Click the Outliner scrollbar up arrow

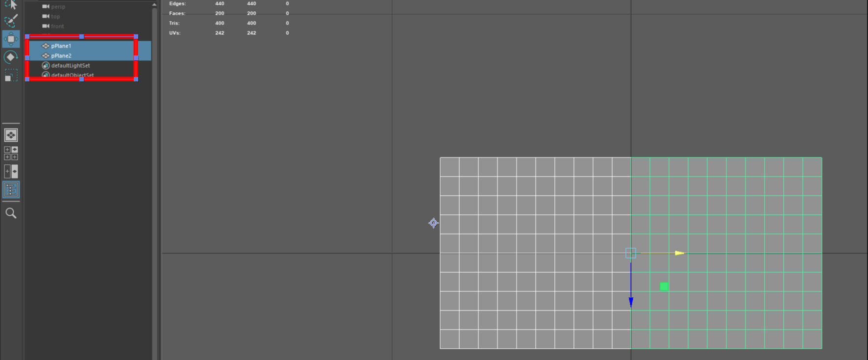(x=154, y=4)
